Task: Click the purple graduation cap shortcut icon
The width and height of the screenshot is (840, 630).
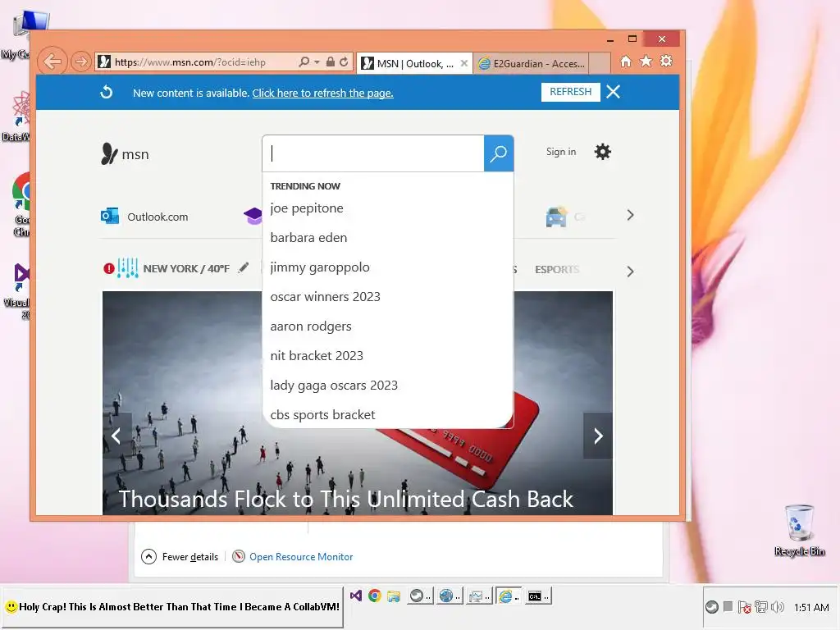Action: (x=253, y=216)
